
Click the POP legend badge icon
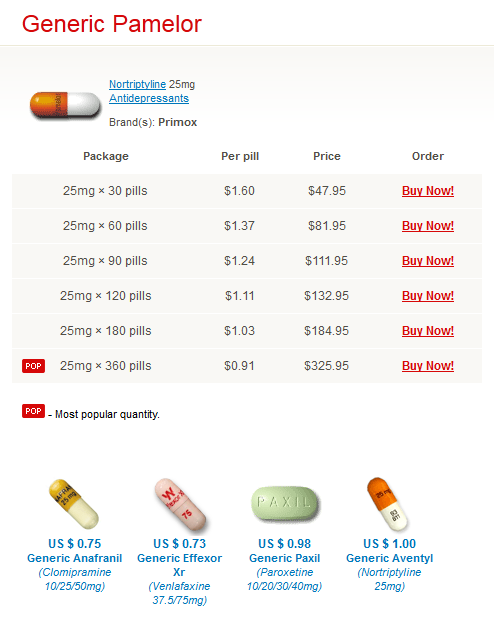point(34,411)
